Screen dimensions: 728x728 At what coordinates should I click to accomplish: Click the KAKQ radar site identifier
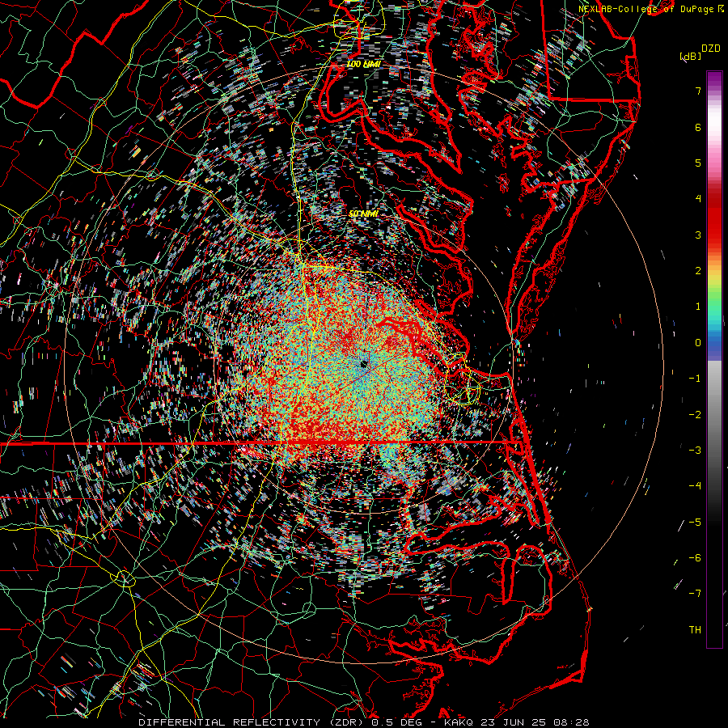pyautogui.click(x=459, y=722)
